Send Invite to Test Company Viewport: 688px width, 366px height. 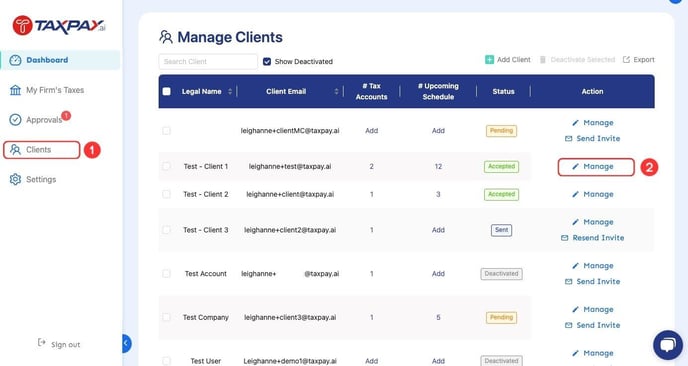click(x=593, y=325)
